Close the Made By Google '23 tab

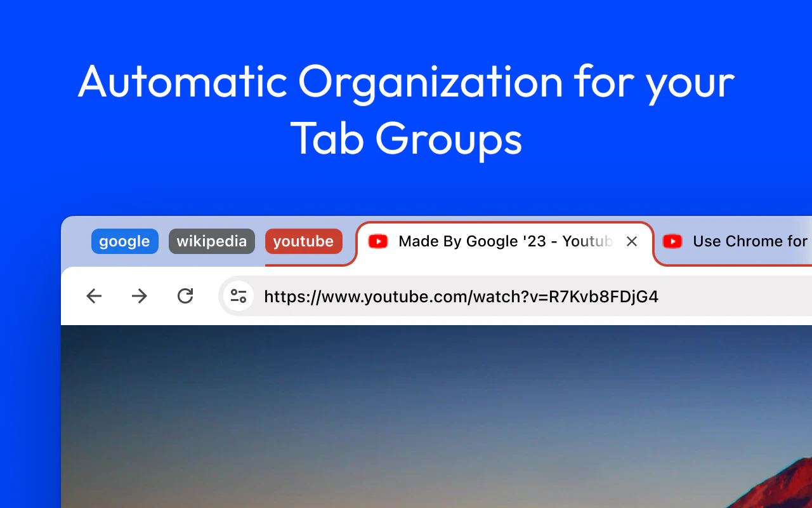point(632,241)
